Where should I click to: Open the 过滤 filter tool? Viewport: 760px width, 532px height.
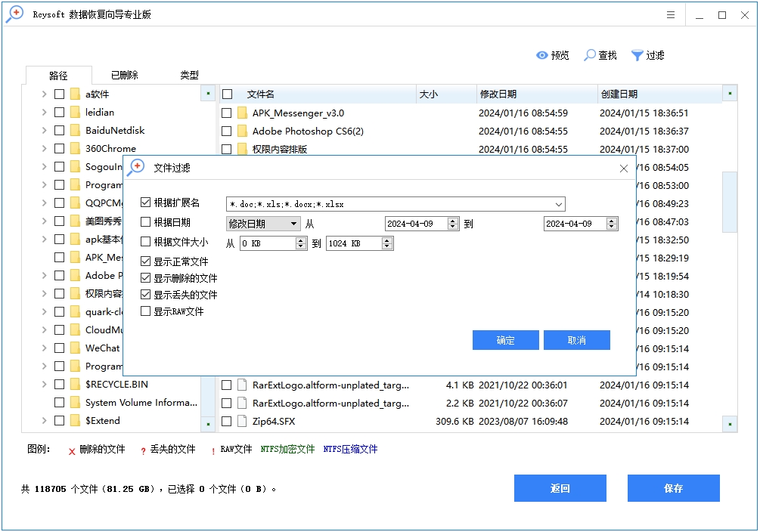649,54
